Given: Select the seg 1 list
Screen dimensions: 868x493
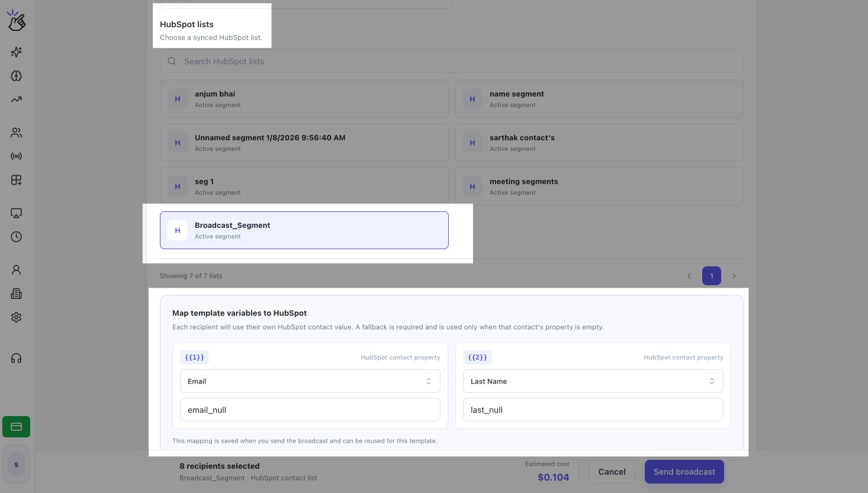Looking at the screenshot, I should 304,186.
